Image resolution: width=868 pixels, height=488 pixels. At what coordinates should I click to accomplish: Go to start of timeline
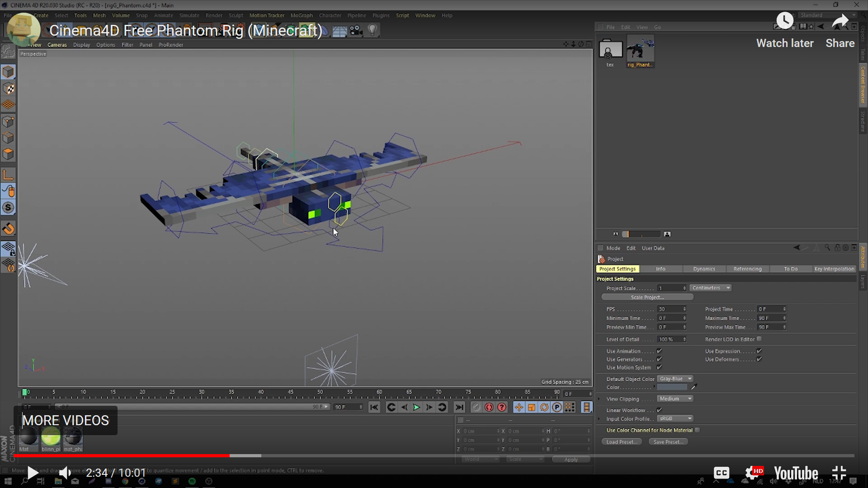coord(374,407)
